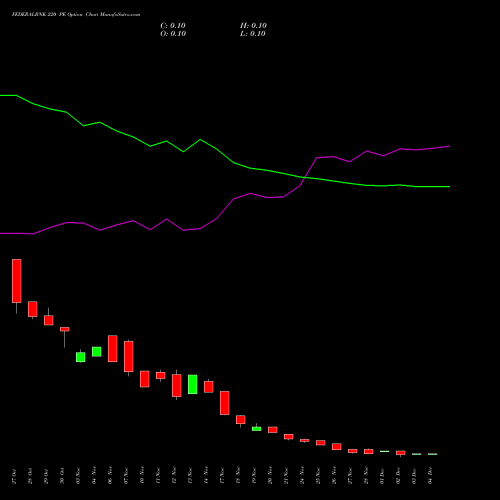The image size is (500, 500).
Task: Click the 27 Oct date label
Action: pyautogui.click(x=14, y=476)
